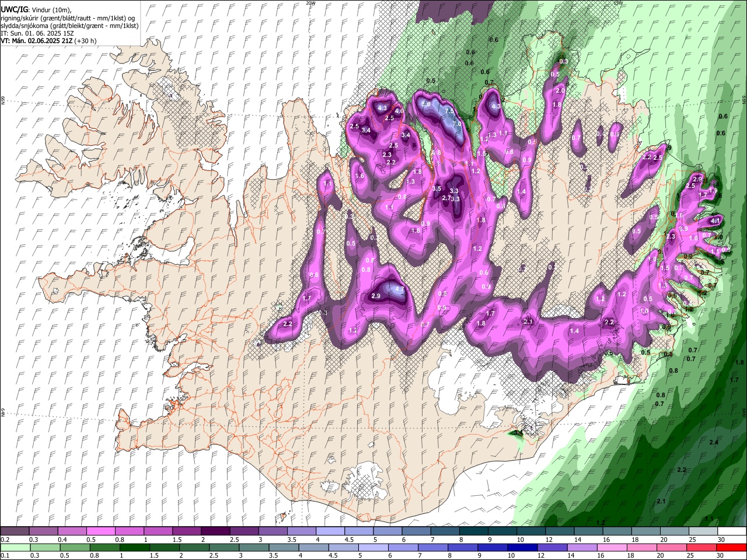The height and width of the screenshot is (560, 747).
Task: Click the 'rigning/skúrir' description line in the header
Action: coord(67,18)
